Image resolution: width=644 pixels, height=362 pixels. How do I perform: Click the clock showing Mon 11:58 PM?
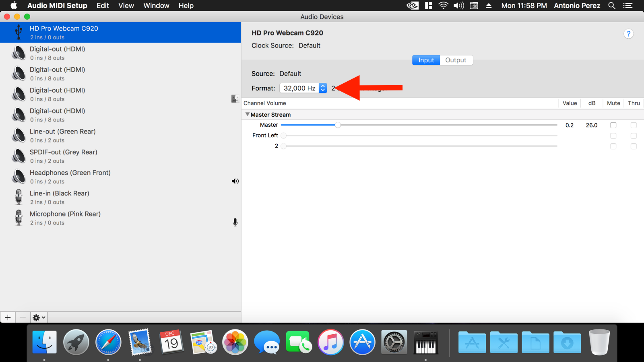(x=524, y=6)
